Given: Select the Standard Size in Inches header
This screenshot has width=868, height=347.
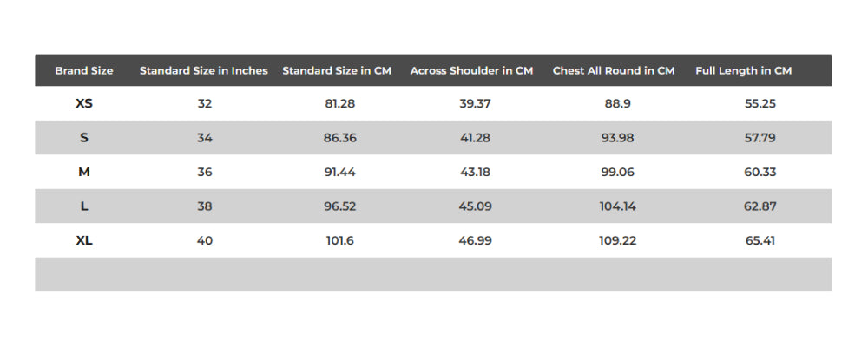Looking at the screenshot, I should tap(204, 70).
